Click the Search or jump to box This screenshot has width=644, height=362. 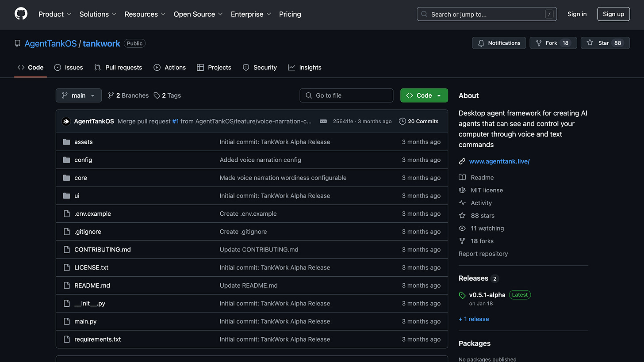[x=487, y=14]
